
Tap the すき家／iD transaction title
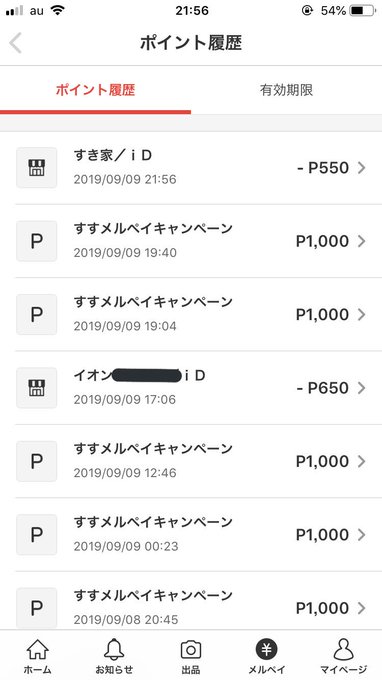[113, 155]
